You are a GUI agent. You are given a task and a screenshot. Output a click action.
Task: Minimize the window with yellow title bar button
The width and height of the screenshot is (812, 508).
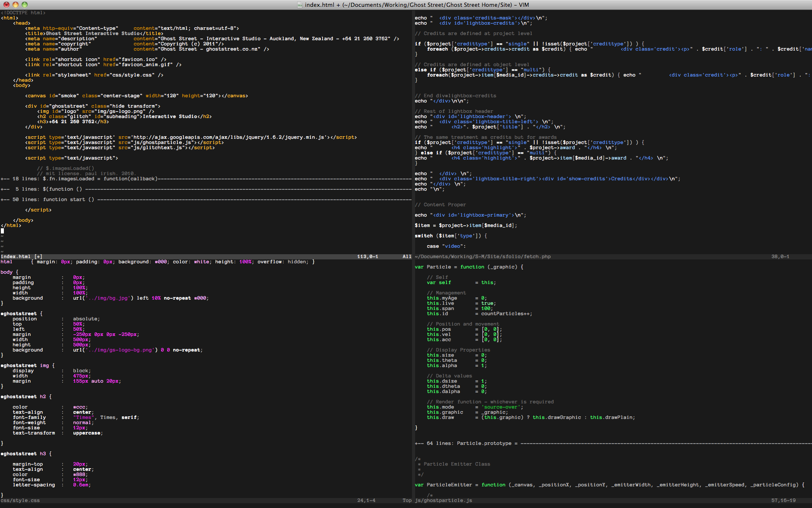point(16,4)
